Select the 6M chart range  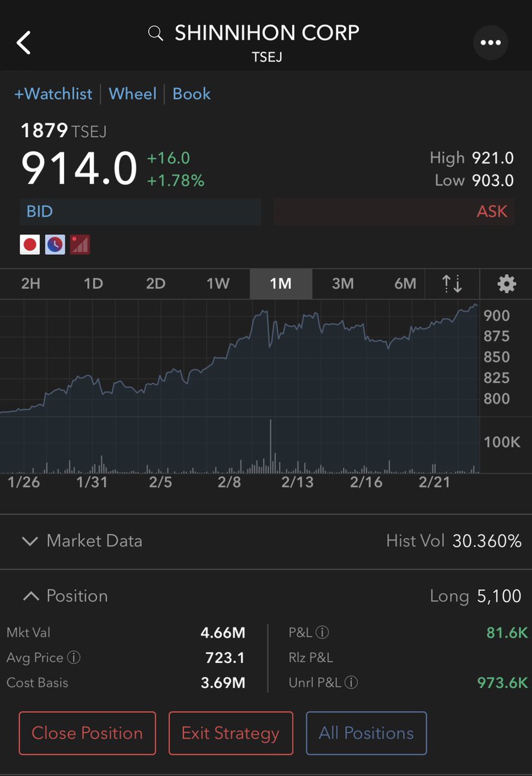click(x=405, y=283)
